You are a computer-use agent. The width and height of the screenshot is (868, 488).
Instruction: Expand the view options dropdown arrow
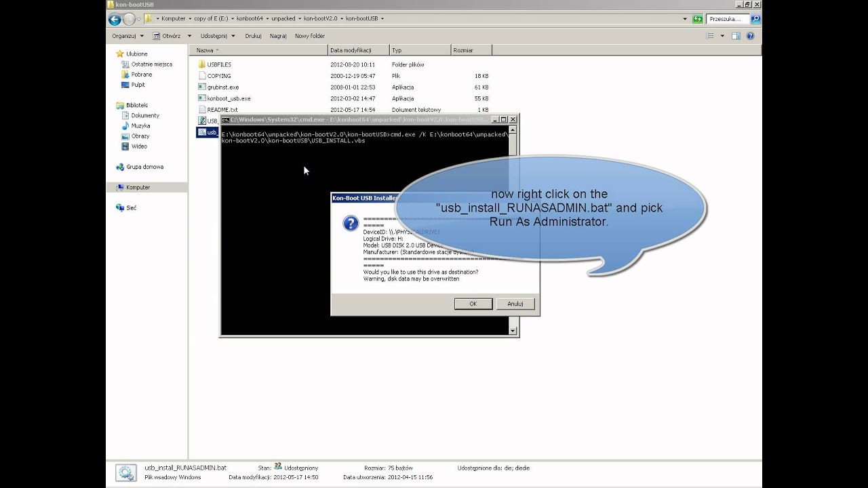coord(722,36)
